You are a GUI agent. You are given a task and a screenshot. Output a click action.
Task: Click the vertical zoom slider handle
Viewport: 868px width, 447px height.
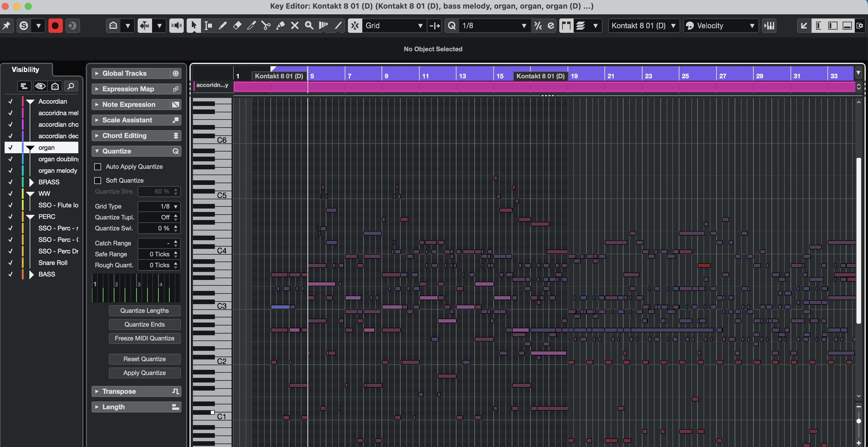click(x=858, y=421)
